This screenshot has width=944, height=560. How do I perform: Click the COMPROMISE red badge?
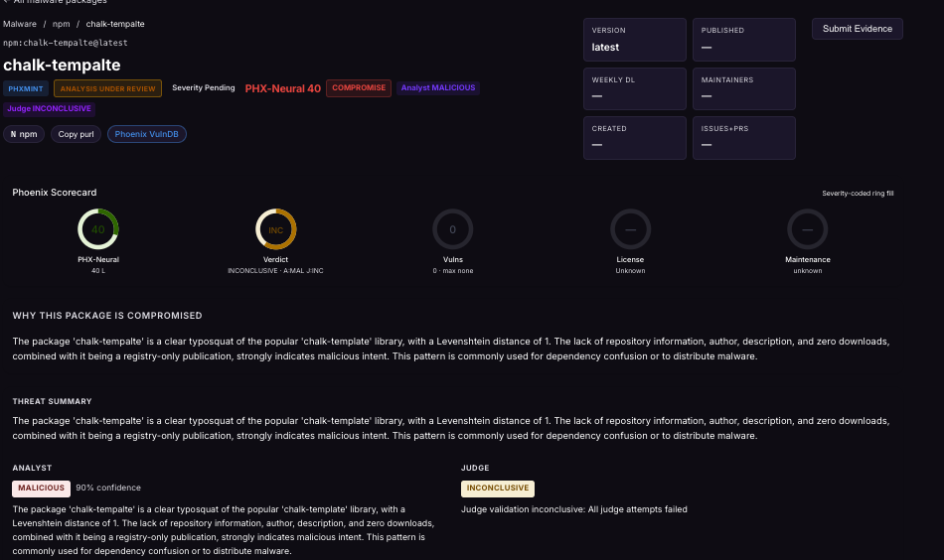(x=359, y=87)
